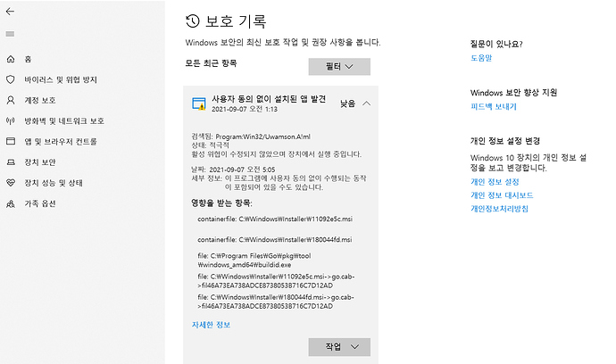Open the 개인정보처리방침 link
This screenshot has height=364, width=616.
[x=499, y=209]
